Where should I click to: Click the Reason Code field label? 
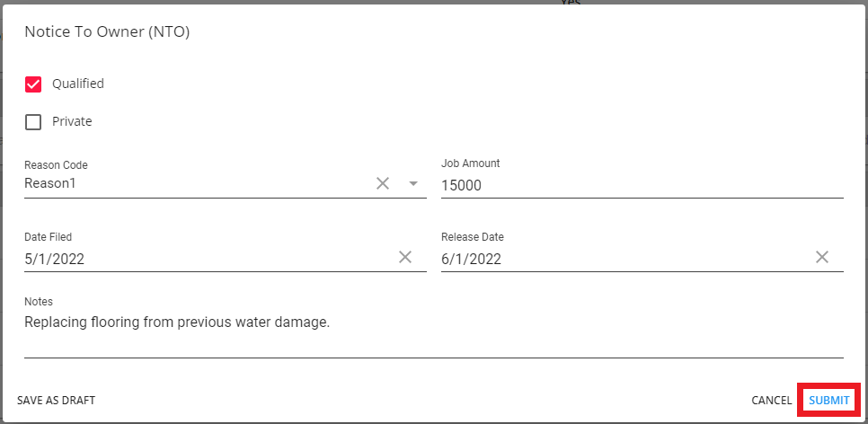56,165
